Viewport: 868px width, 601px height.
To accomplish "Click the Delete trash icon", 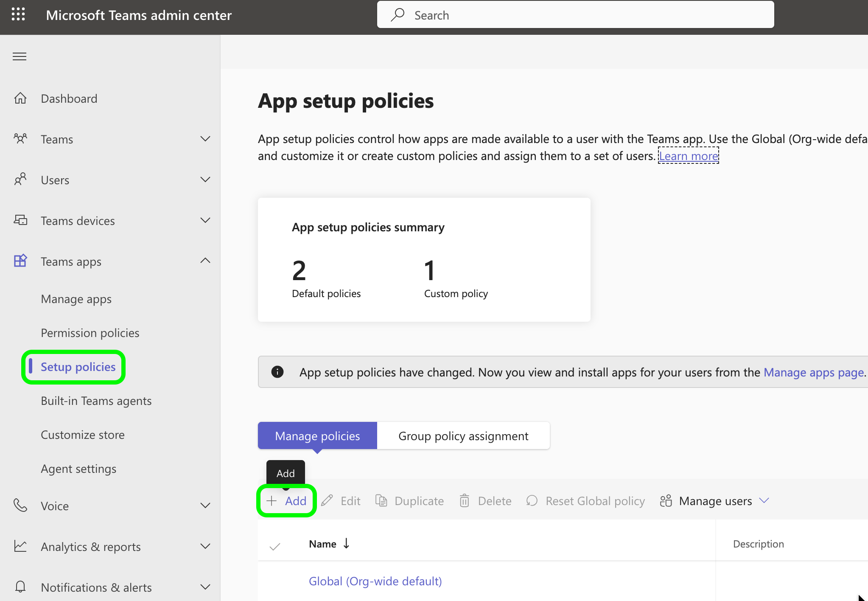I will pos(465,501).
